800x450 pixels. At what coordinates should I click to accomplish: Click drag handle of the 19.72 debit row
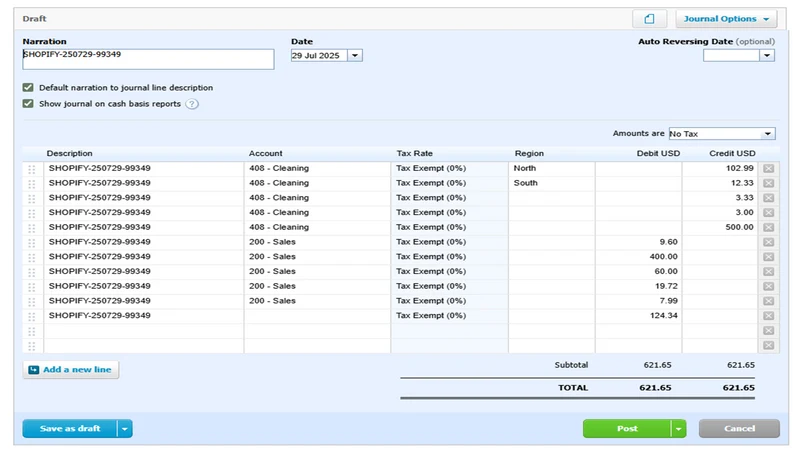pos(32,287)
